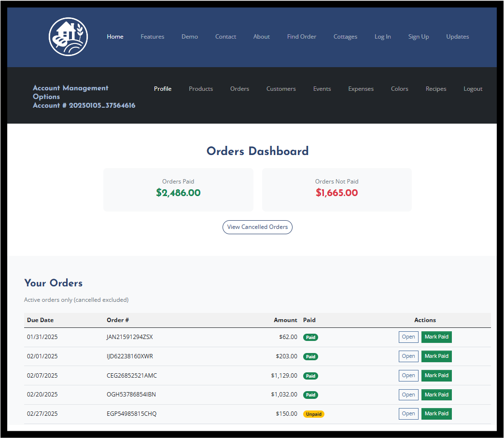The width and height of the screenshot is (504, 438).
Task: Go to Find Order page
Action: [301, 37]
